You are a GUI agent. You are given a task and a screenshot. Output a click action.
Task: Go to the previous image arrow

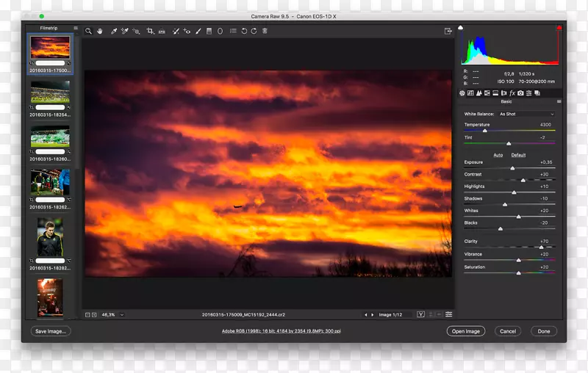click(x=365, y=315)
